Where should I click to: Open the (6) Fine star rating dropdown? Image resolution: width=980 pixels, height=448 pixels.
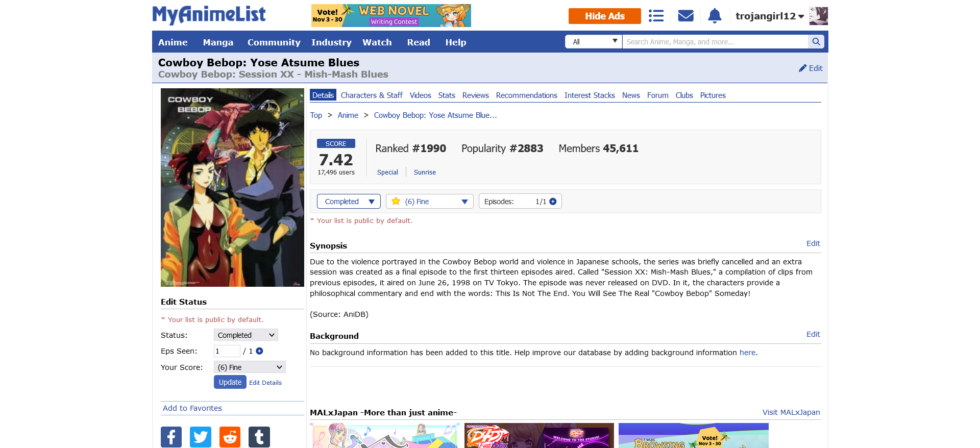pyautogui.click(x=430, y=202)
